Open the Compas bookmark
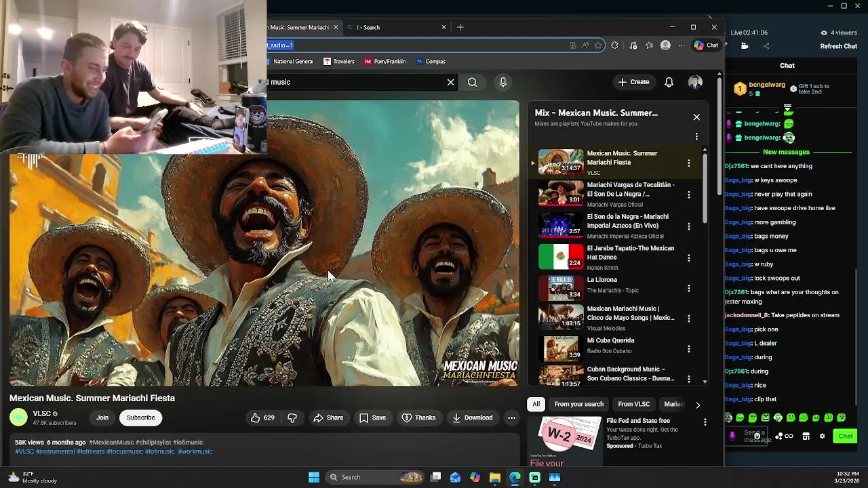Screen dimensions: 868x488 (x=430, y=61)
